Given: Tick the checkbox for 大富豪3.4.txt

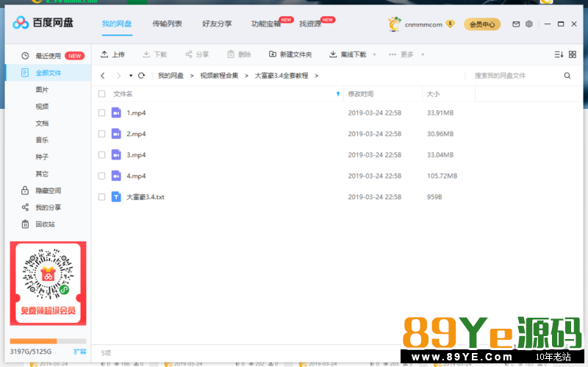Looking at the screenshot, I should pos(101,197).
